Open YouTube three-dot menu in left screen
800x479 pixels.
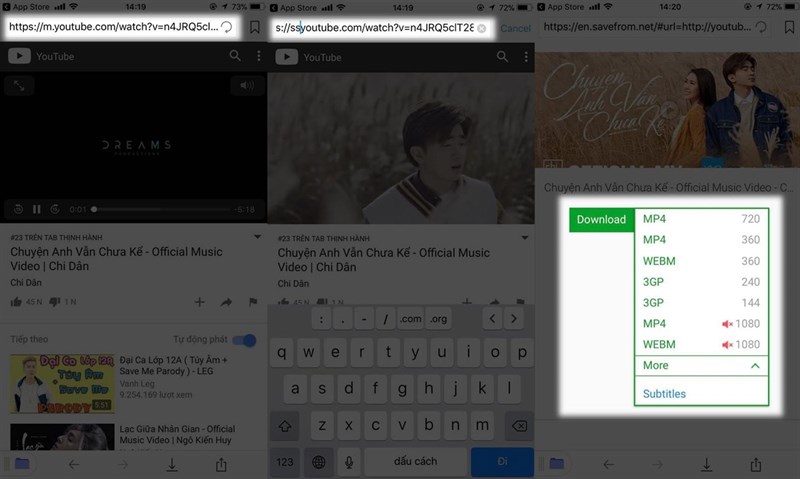[259, 56]
